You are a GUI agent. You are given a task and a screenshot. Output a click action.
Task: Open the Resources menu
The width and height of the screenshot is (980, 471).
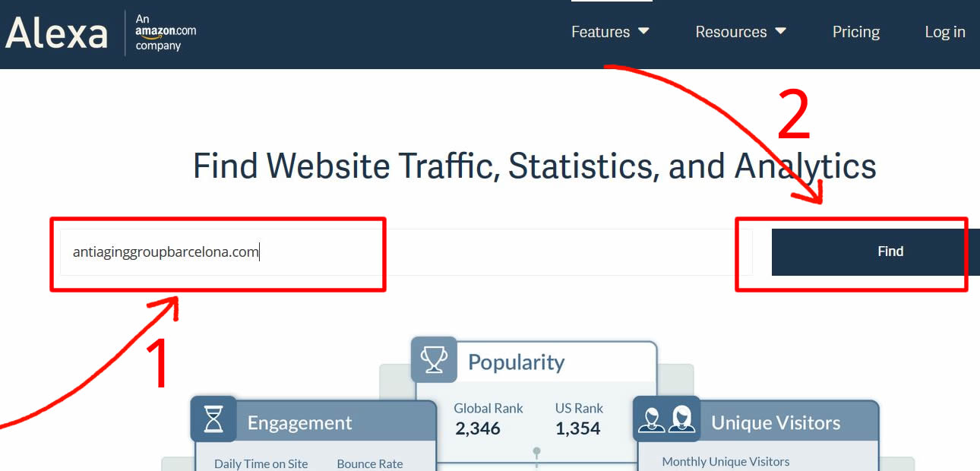(741, 32)
